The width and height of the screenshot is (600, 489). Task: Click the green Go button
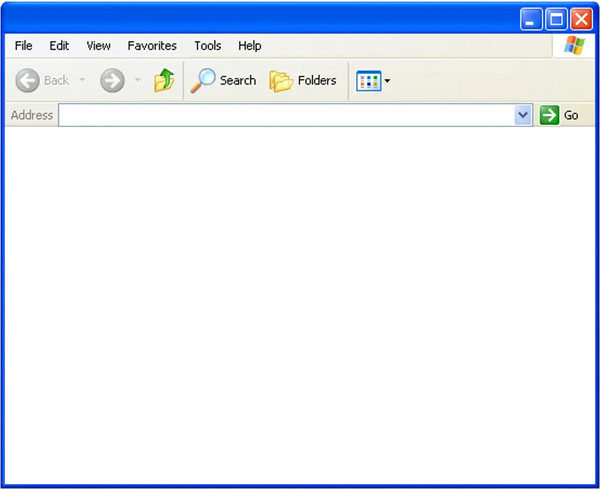tap(559, 115)
